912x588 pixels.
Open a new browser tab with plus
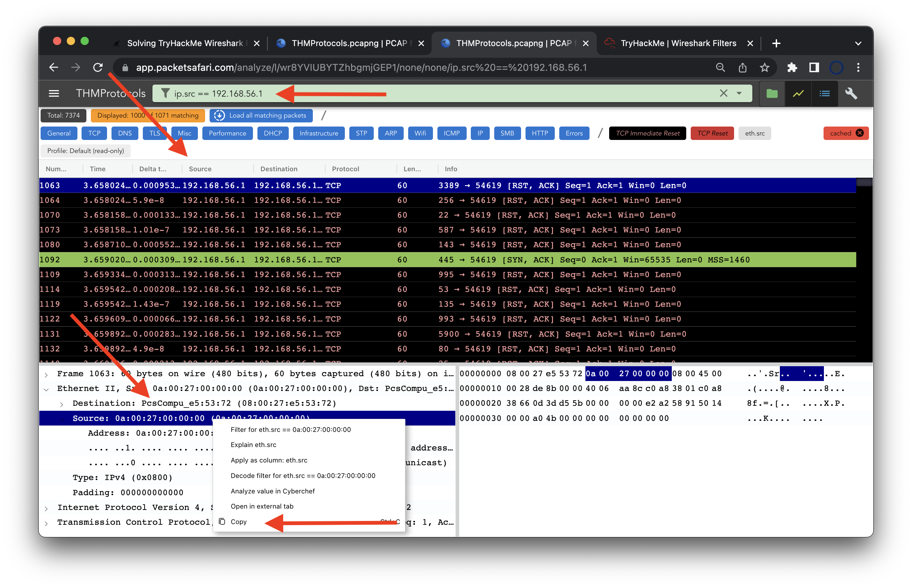click(776, 43)
